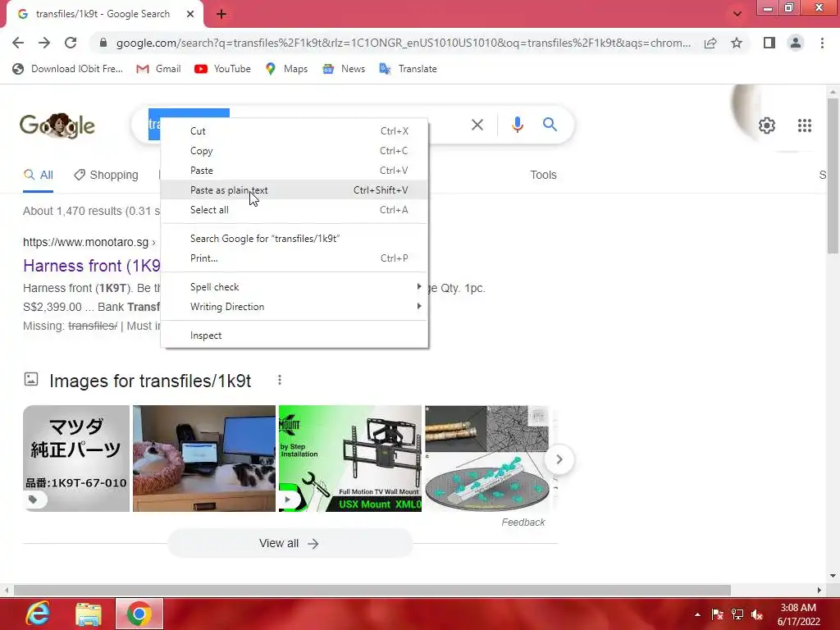840x630 pixels.
Task: Open the network tray icon
Action: 737,614
